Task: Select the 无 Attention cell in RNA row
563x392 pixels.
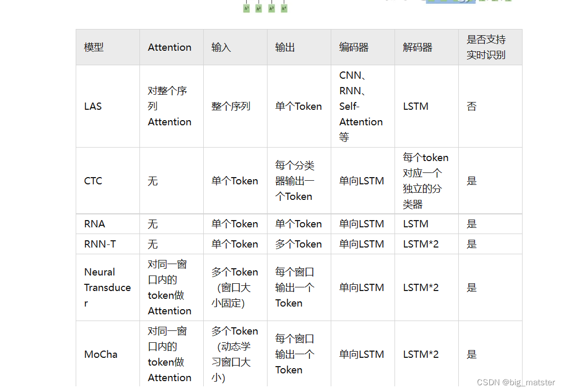Action: point(172,224)
